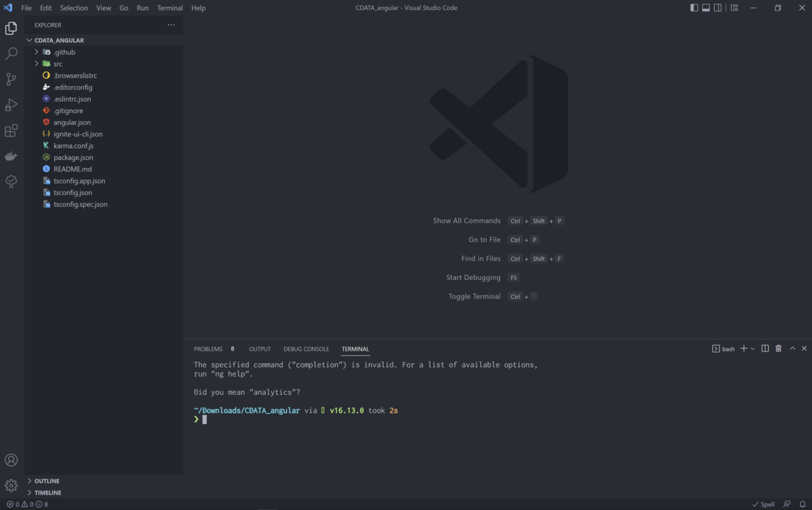Open the Edit menu
Screen dimensions: 812x510
(x=46, y=8)
